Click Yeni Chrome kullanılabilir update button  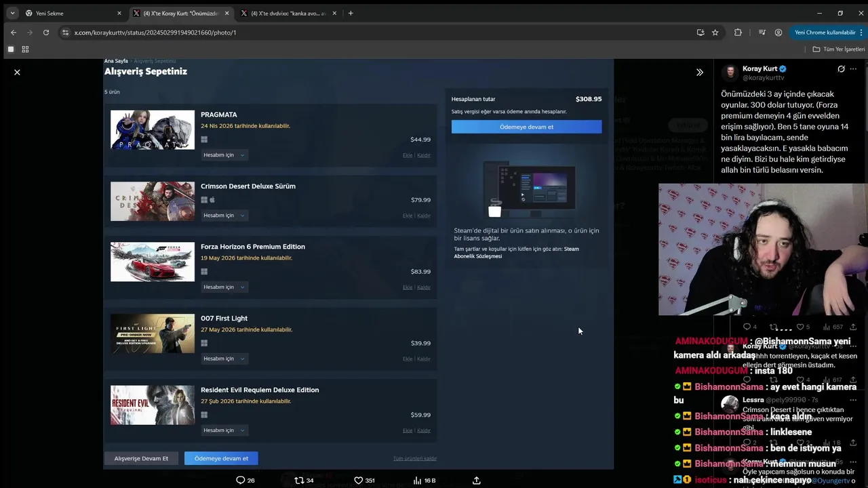(x=825, y=32)
